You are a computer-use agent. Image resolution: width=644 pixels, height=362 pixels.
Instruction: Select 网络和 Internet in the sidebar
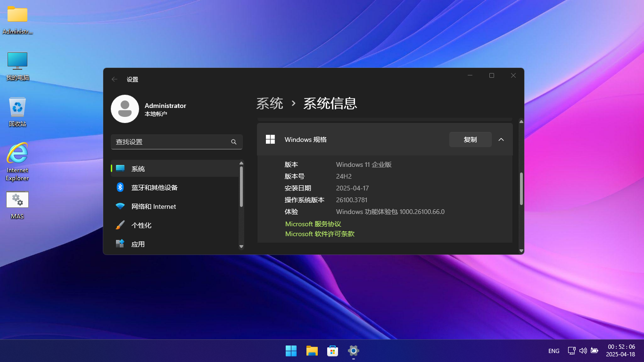(x=175, y=206)
